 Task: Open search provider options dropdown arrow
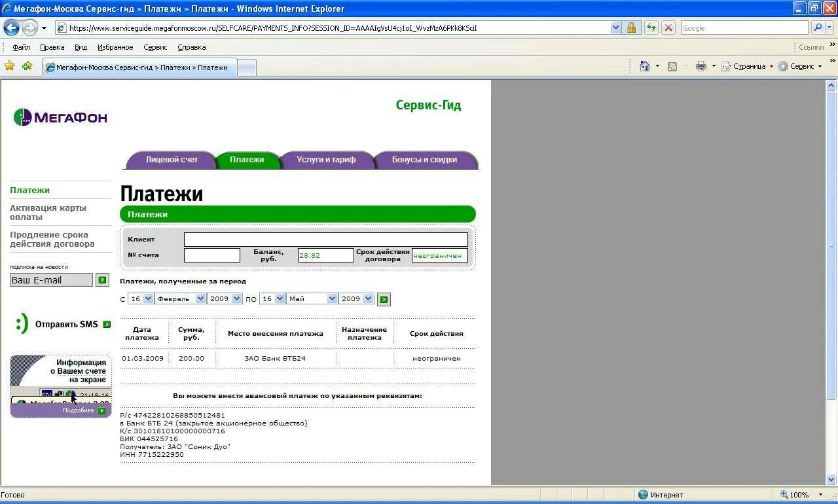831,27
